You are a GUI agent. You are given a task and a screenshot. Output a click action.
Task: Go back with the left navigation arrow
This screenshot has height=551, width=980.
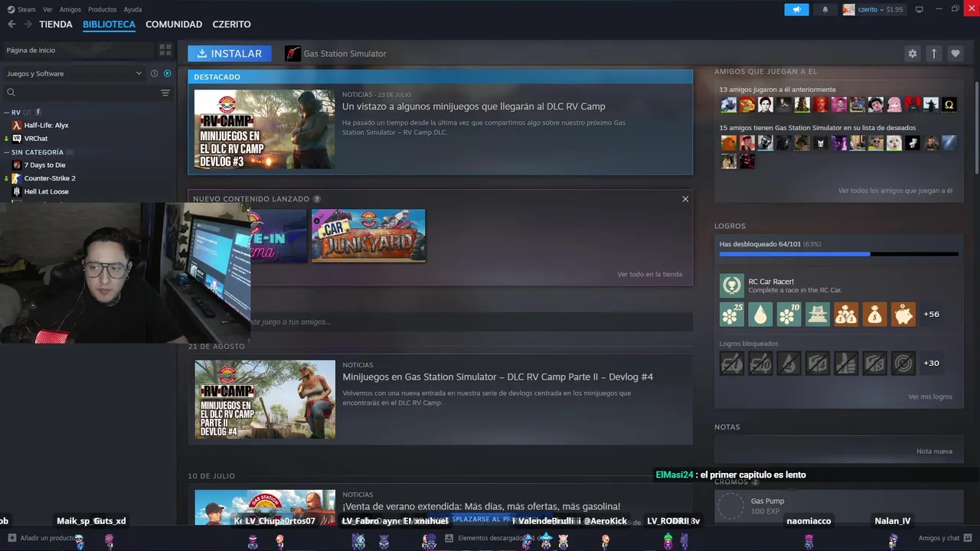pyautogui.click(x=11, y=24)
